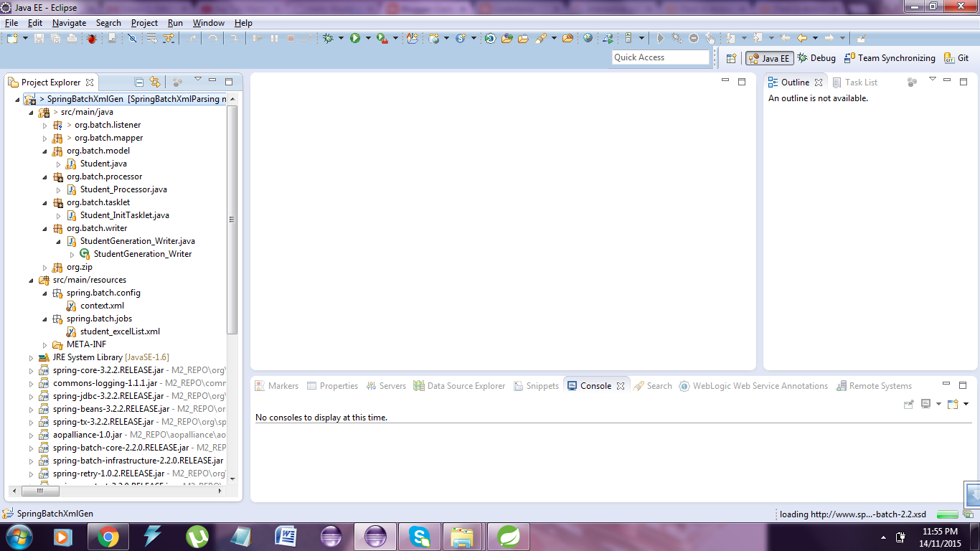Open Microsoft Word from the taskbar

286,536
